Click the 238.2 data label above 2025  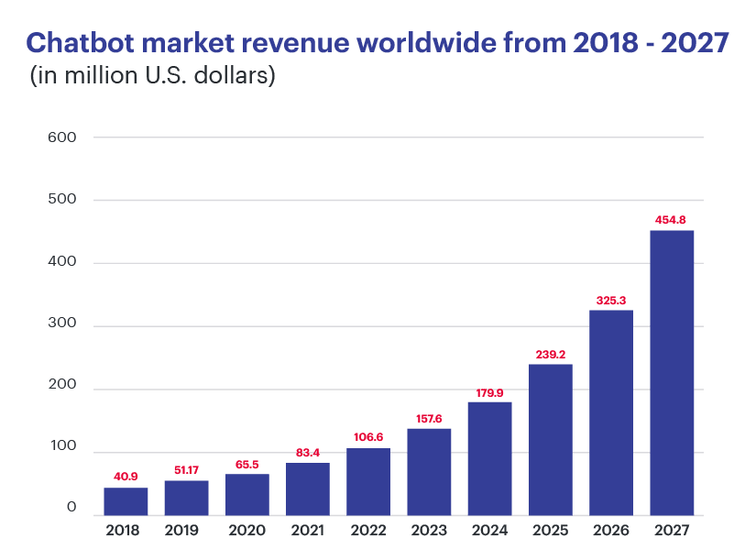pos(551,355)
